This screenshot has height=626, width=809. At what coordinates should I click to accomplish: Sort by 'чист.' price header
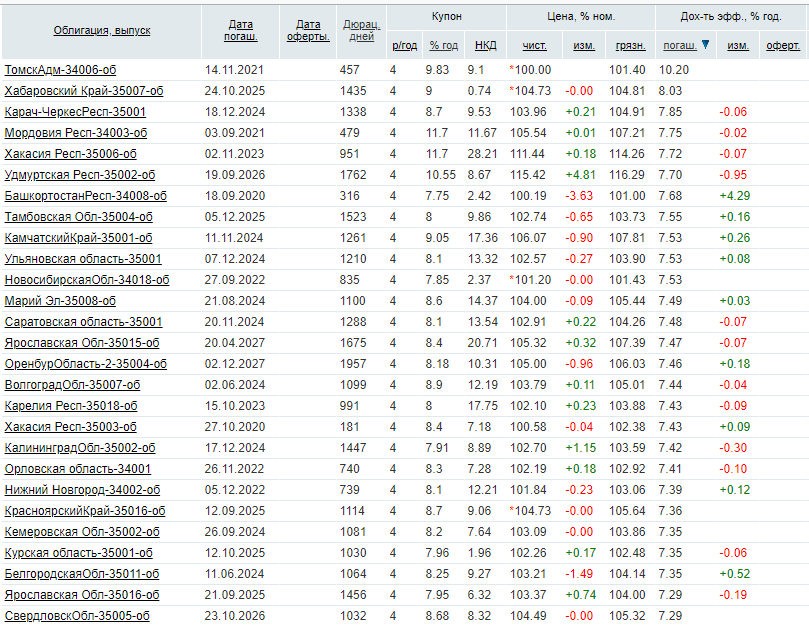(535, 45)
